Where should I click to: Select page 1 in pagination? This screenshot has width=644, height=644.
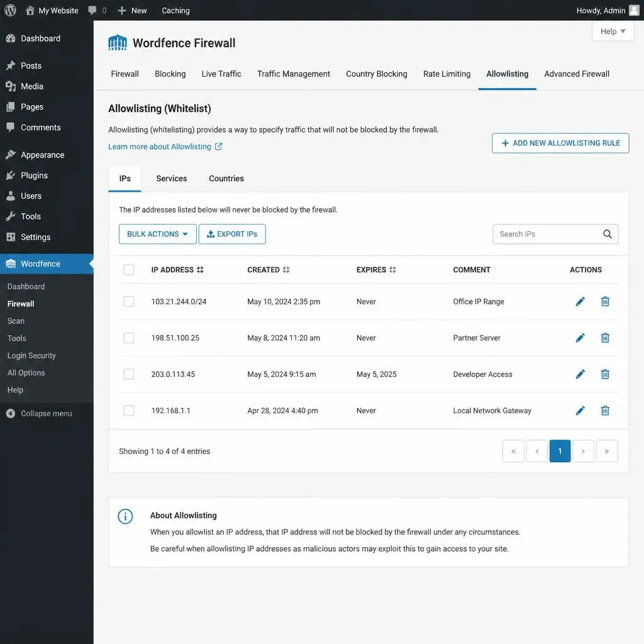tap(560, 451)
